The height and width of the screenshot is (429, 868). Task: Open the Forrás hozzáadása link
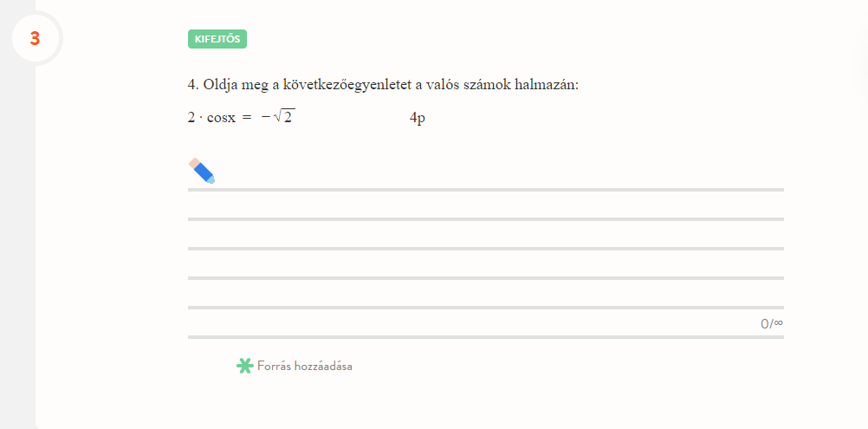pos(305,366)
